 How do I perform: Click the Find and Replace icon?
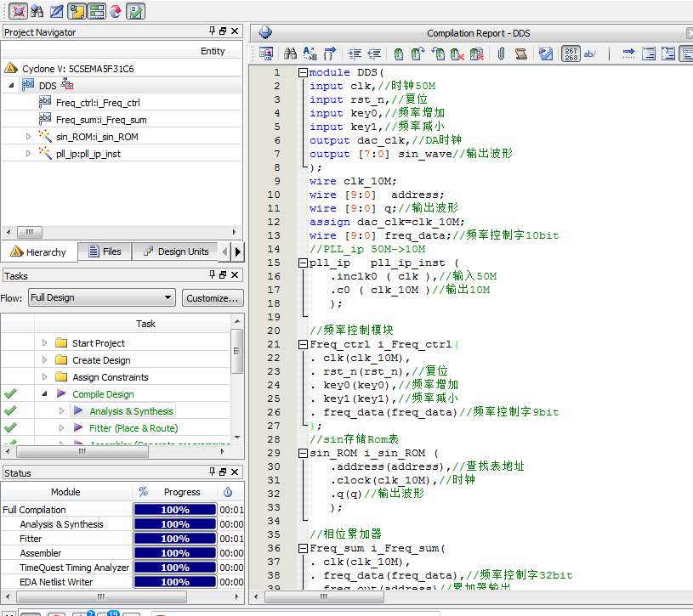tap(310, 54)
